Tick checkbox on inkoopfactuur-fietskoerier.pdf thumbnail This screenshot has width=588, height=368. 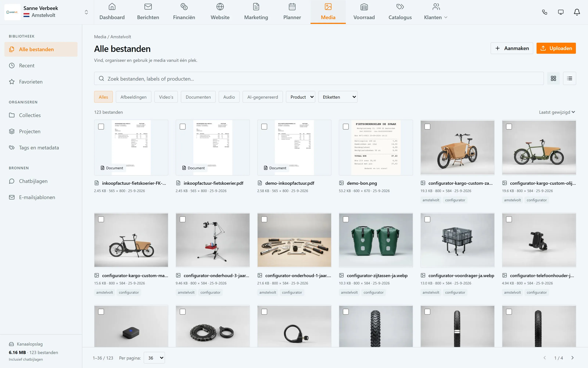click(x=183, y=127)
